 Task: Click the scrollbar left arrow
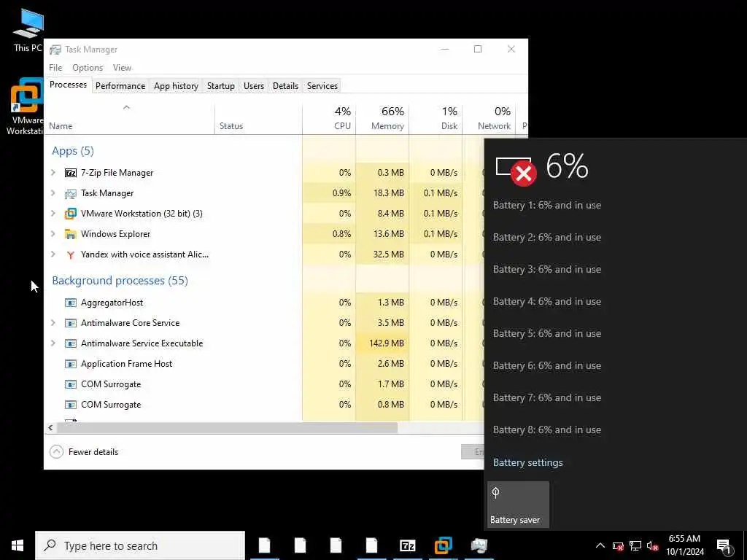pyautogui.click(x=50, y=427)
